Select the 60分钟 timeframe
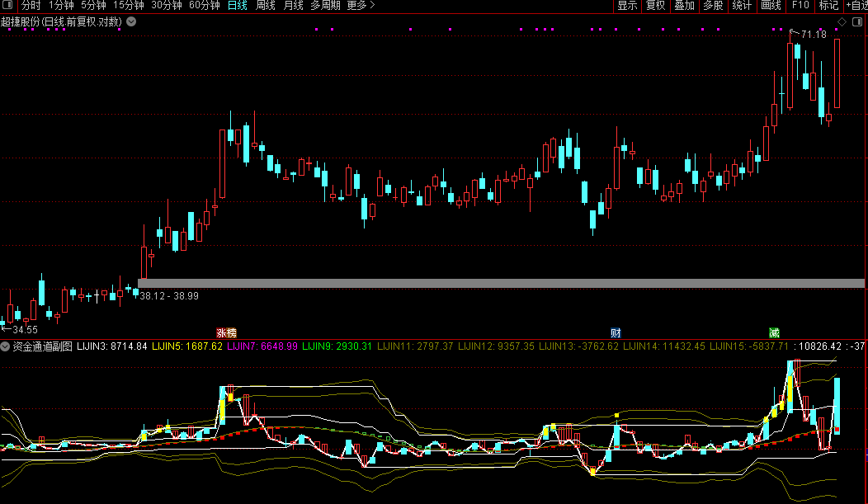The image size is (868, 504). (x=204, y=6)
